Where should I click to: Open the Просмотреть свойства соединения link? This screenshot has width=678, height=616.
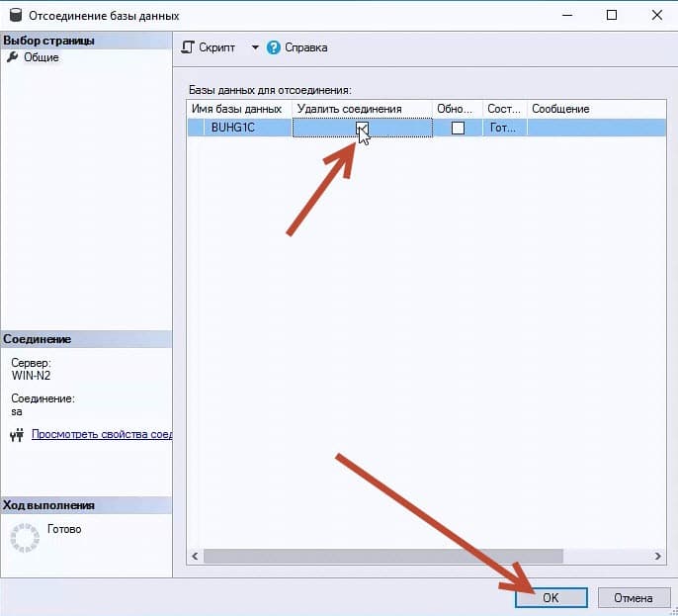click(x=102, y=434)
